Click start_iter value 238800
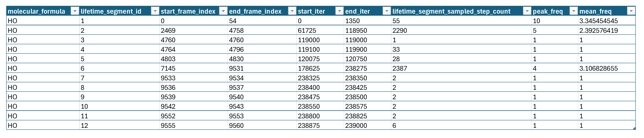The height and width of the screenshot is (138, 644). click(309, 116)
